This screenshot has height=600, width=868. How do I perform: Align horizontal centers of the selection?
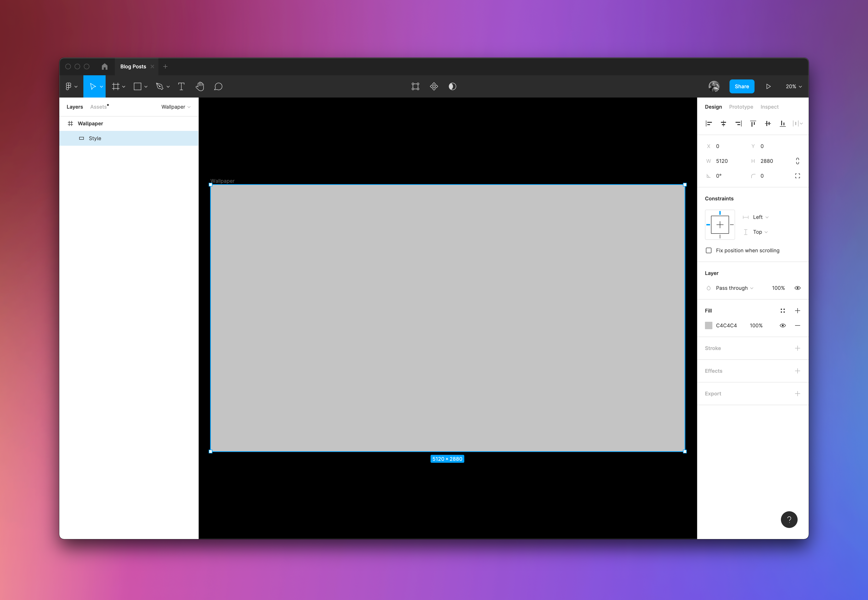(723, 123)
